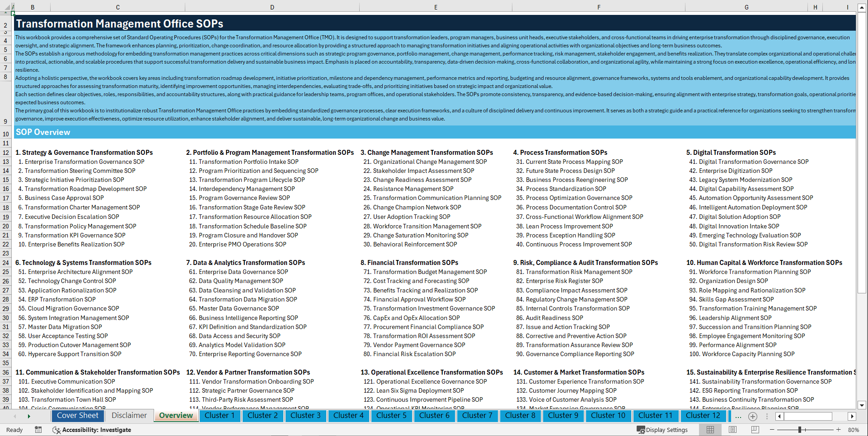Click '4. Process Transformation SOPs' heading
The width and height of the screenshot is (868, 436).
[560, 153]
